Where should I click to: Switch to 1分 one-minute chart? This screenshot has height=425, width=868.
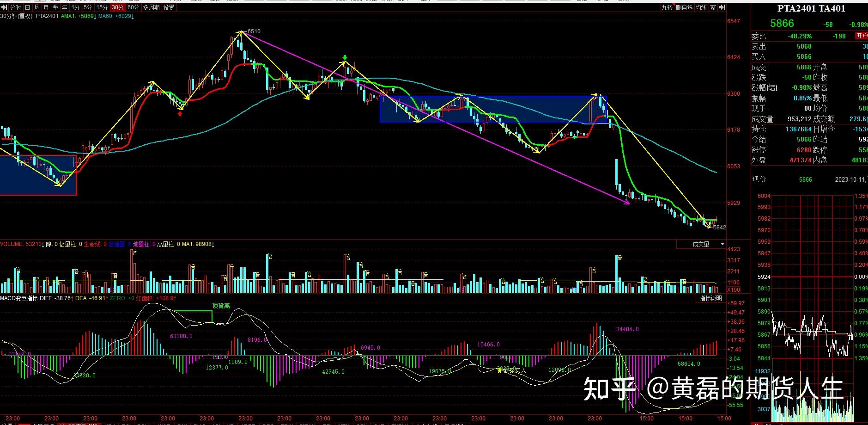pyautogui.click(x=75, y=7)
